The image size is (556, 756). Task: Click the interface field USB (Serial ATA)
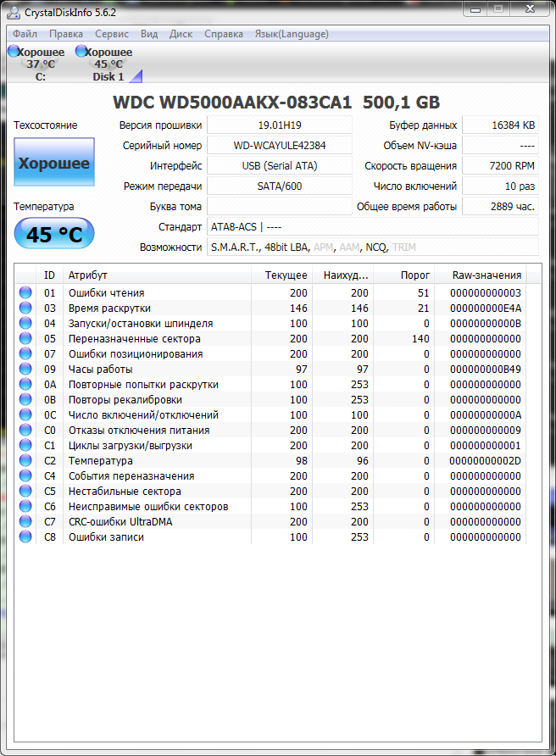280,166
